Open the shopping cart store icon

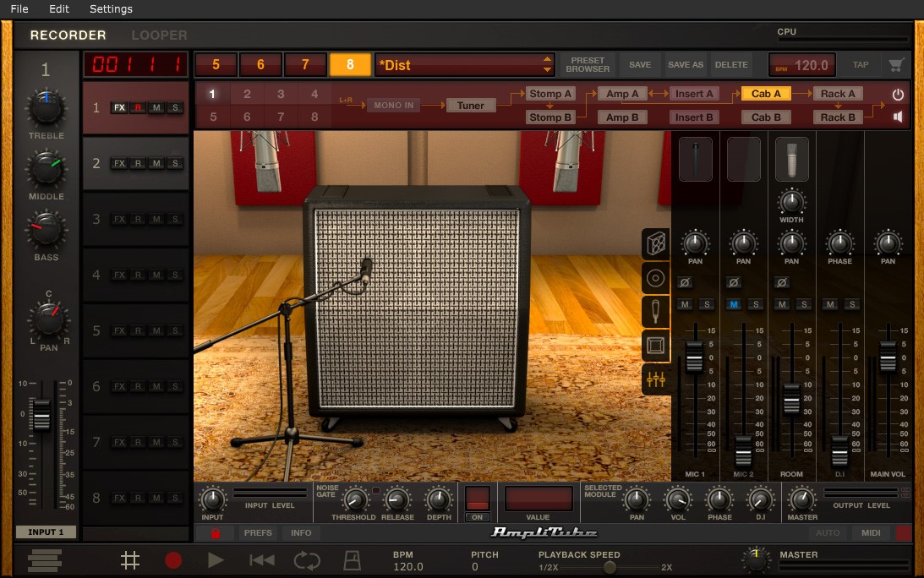pos(896,65)
